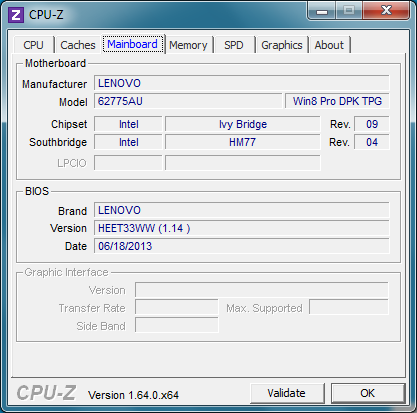Screen dimensions: 417x413
Task: Minimize the CPU-Z window
Action: click(322, 10)
